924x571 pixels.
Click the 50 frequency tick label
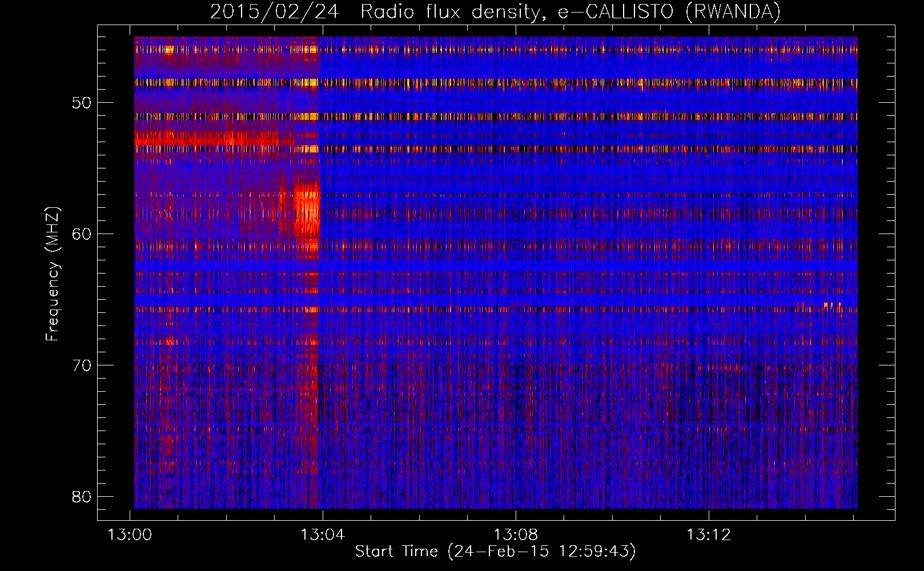coord(82,103)
